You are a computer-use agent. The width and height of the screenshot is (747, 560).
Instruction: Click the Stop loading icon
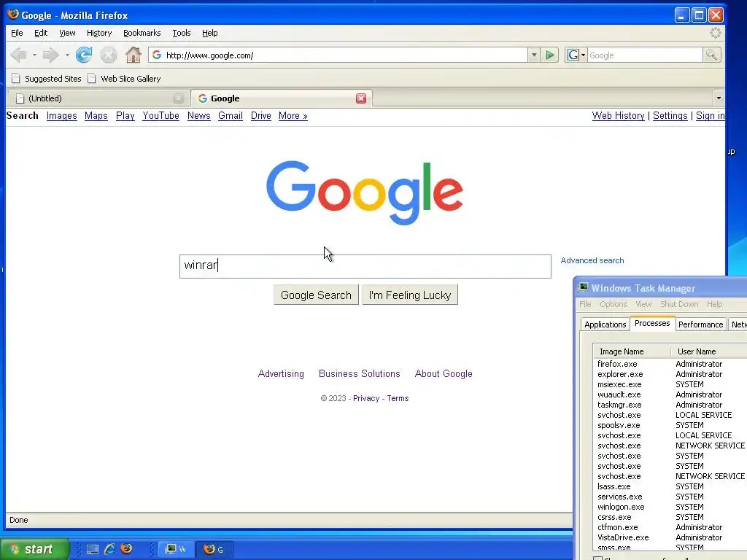[x=109, y=55]
